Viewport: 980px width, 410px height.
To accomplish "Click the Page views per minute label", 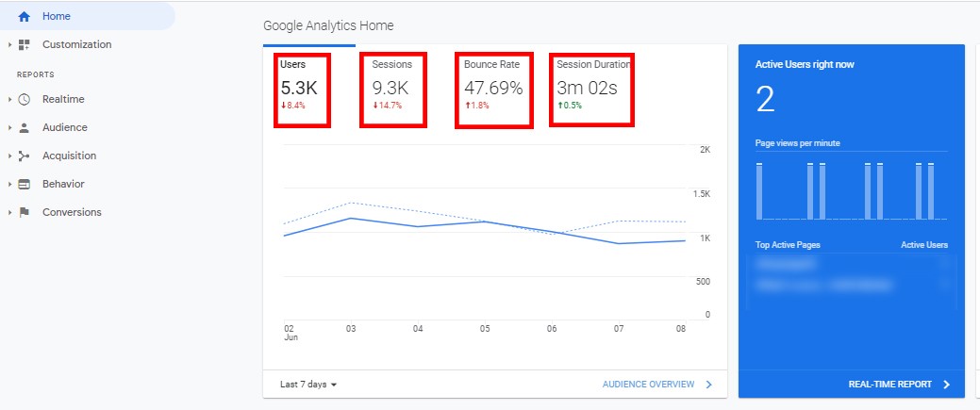I will coord(798,143).
